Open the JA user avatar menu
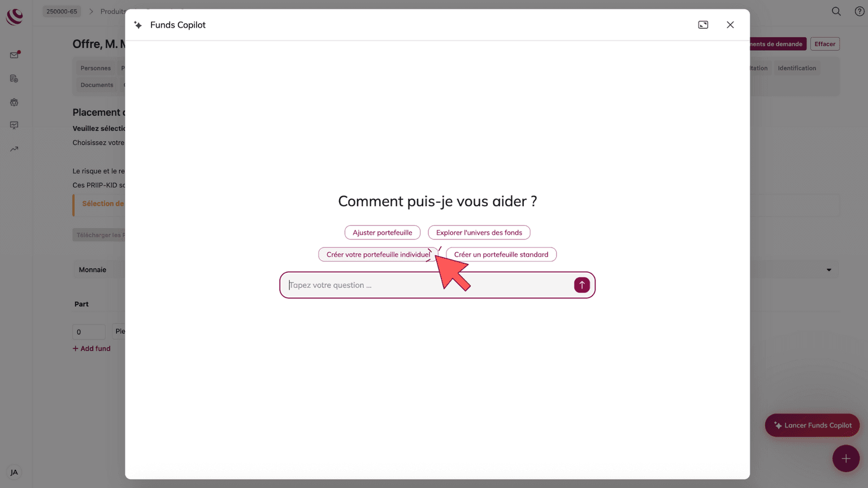868x488 pixels. [x=14, y=472]
